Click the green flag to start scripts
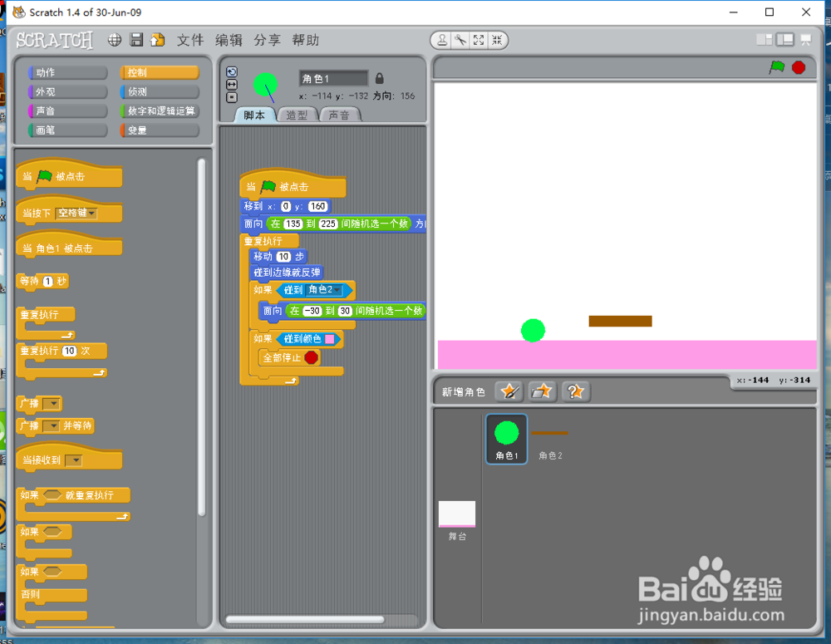 [x=777, y=67]
